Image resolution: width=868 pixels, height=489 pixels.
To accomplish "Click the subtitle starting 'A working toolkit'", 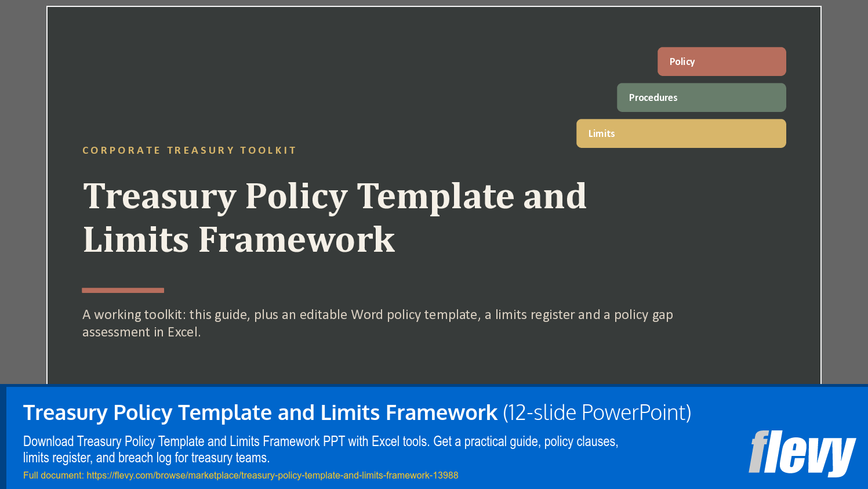I will (x=377, y=323).
